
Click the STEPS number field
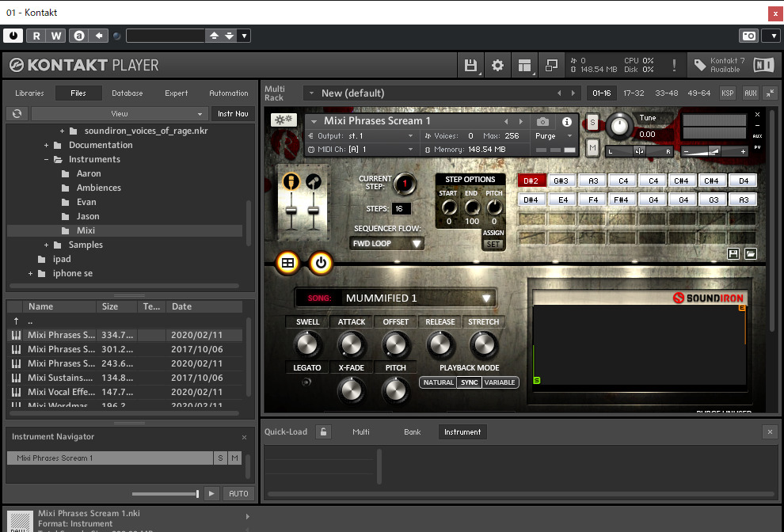click(402, 208)
